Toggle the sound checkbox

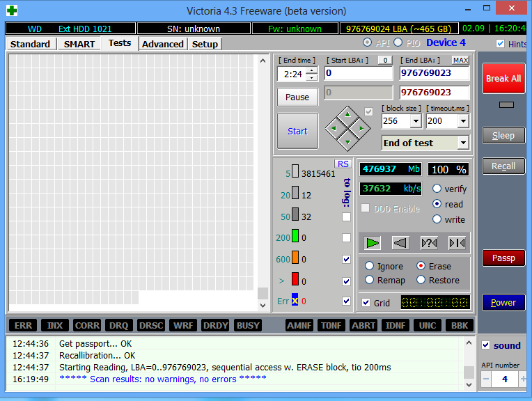pyautogui.click(x=486, y=345)
